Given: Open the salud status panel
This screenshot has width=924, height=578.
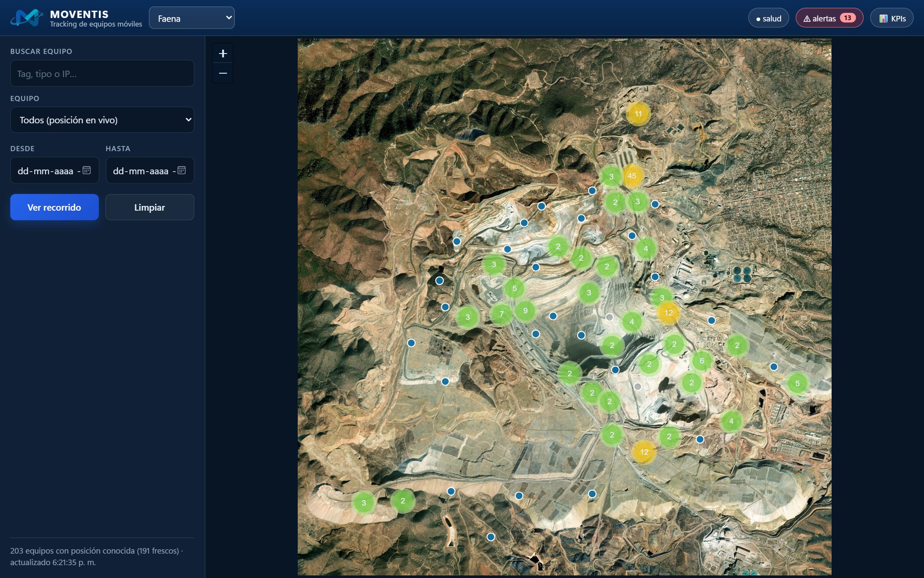Looking at the screenshot, I should 768,18.
